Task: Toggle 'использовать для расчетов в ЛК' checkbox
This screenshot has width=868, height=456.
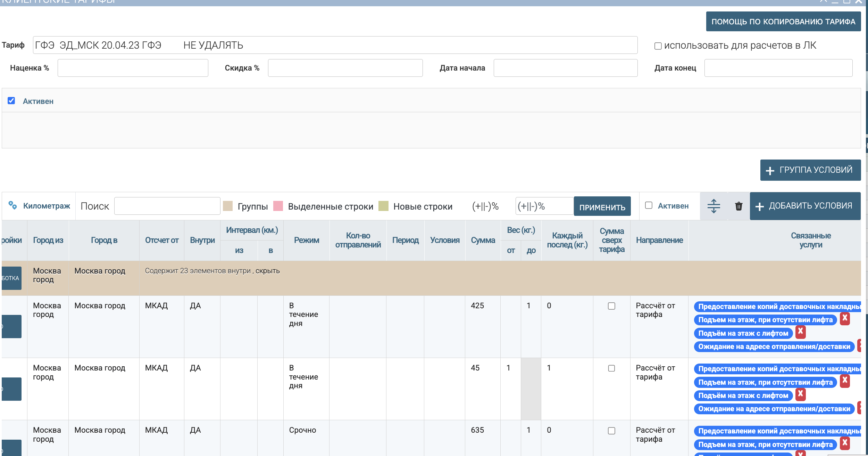Action: tap(658, 46)
